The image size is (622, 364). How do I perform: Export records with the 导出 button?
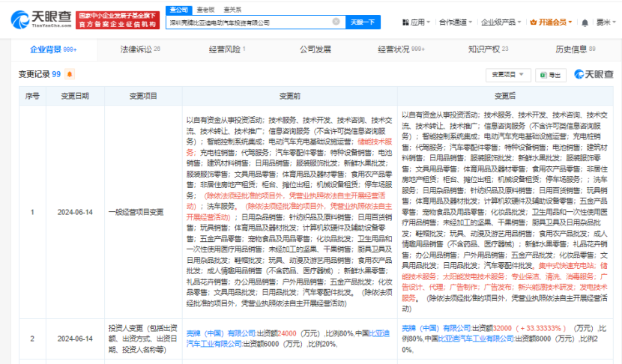(551, 75)
